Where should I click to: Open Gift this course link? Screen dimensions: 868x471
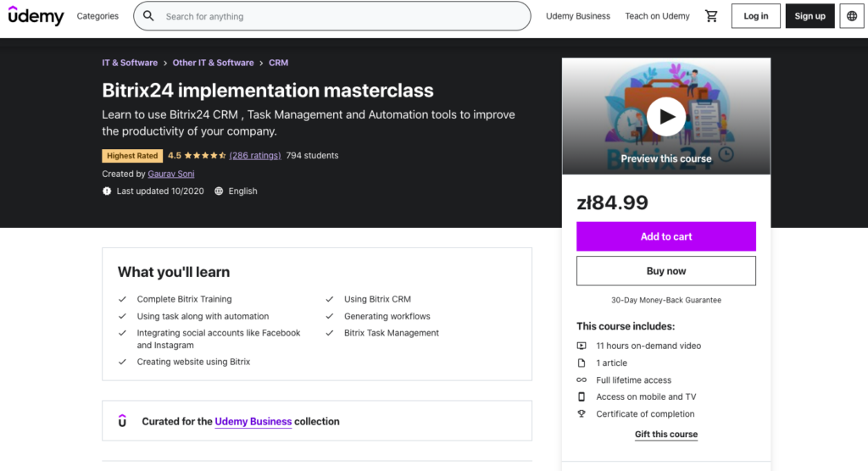666,435
